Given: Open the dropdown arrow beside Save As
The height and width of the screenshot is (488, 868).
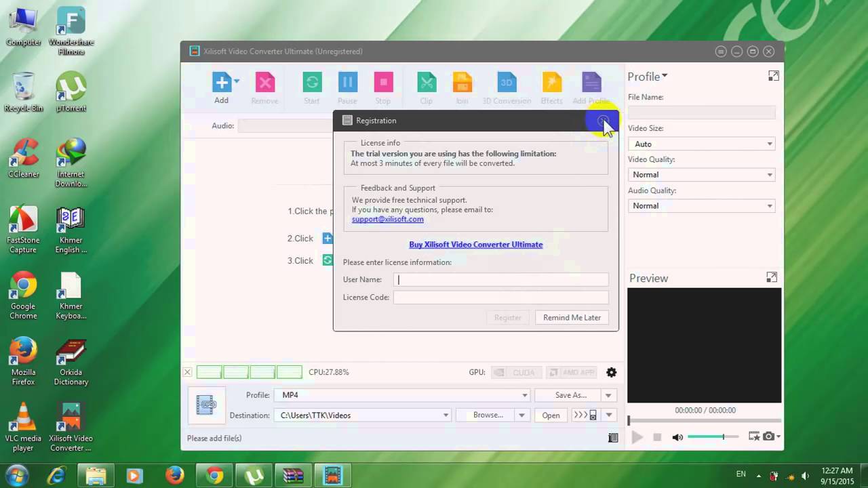Looking at the screenshot, I should (x=609, y=395).
